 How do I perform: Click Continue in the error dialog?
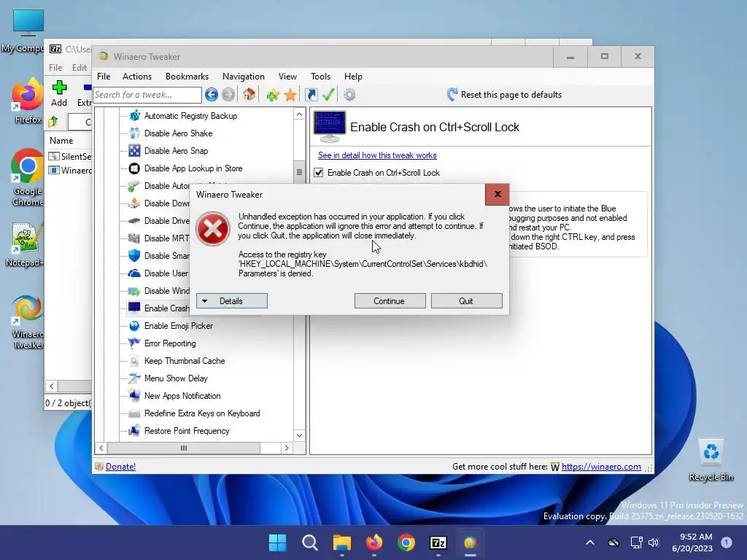tap(390, 301)
